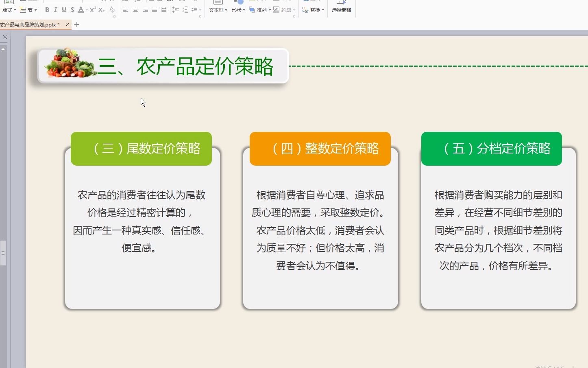This screenshot has height=368, width=588.
Task: Apply bold formatting to text
Action: pyautogui.click(x=47, y=10)
